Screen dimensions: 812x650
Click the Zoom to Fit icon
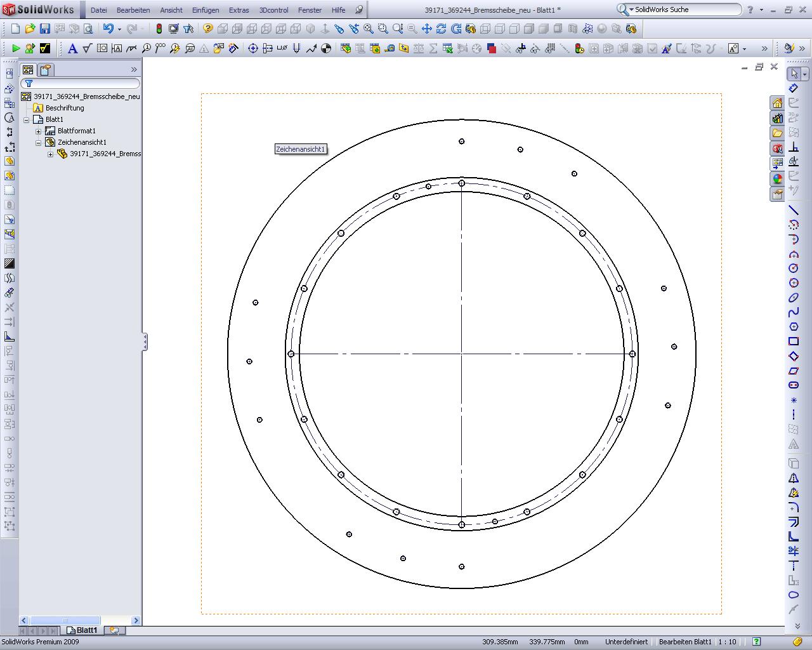coord(368,29)
